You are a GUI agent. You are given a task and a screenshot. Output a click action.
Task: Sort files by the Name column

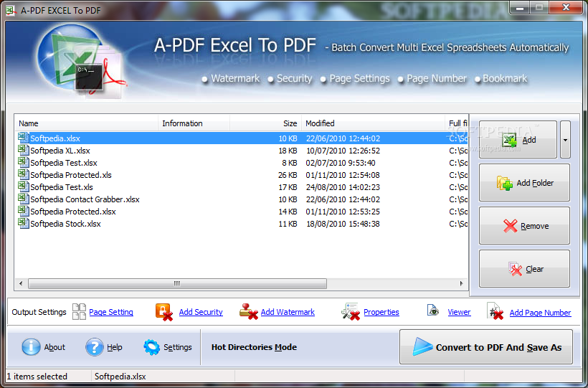coord(87,123)
